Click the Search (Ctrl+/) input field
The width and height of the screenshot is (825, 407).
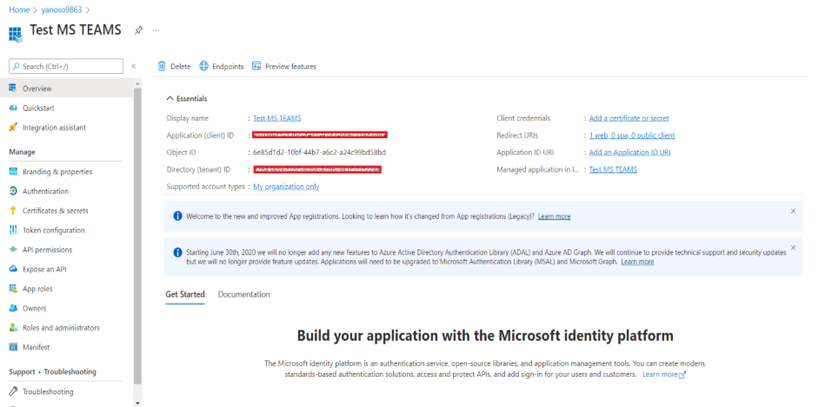(x=66, y=66)
